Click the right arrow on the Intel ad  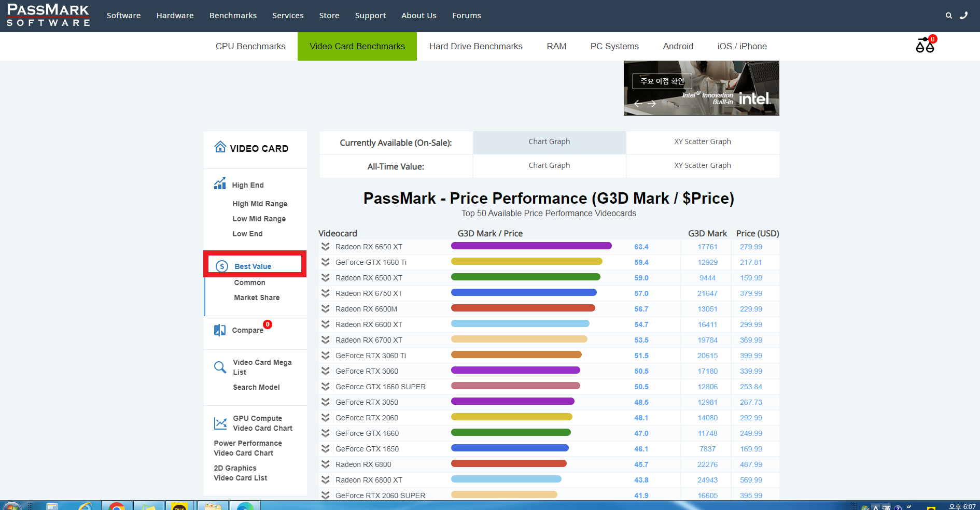[652, 104]
